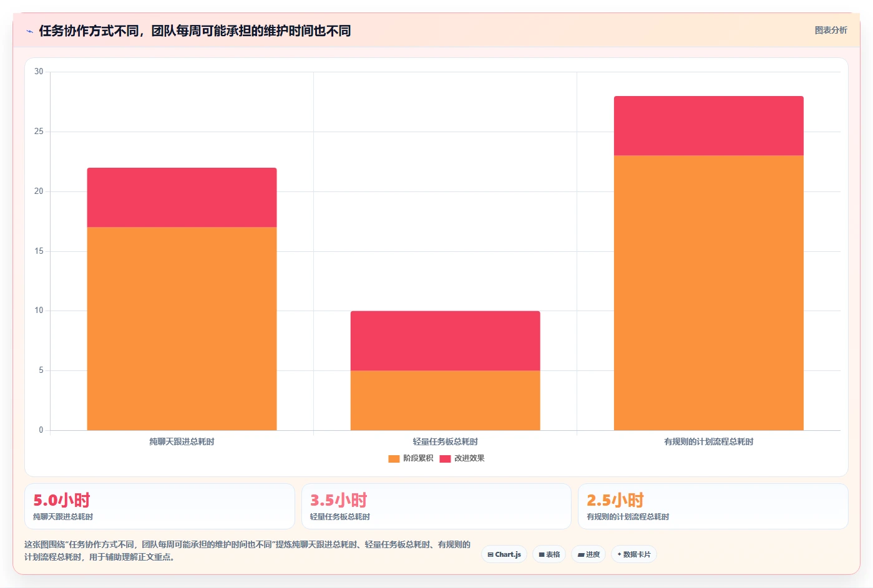Click the chart title 任务协作方式不同 heading
873x588 pixels.
195,31
